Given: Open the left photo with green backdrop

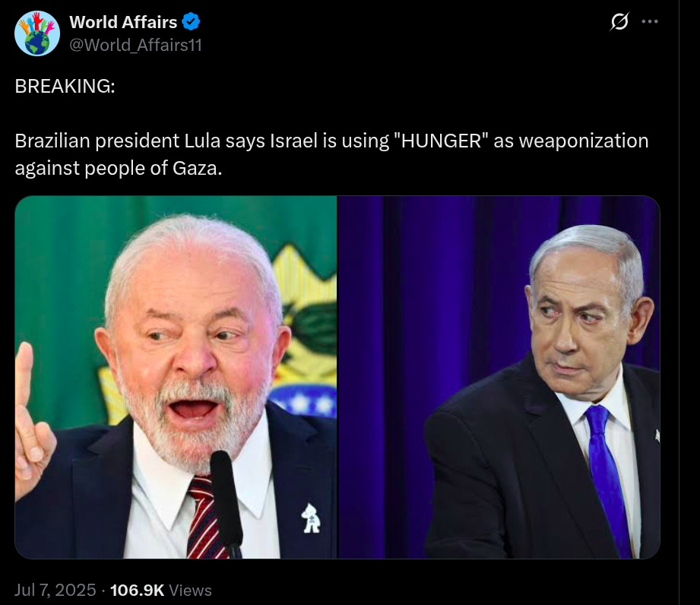Looking at the screenshot, I should (176, 377).
